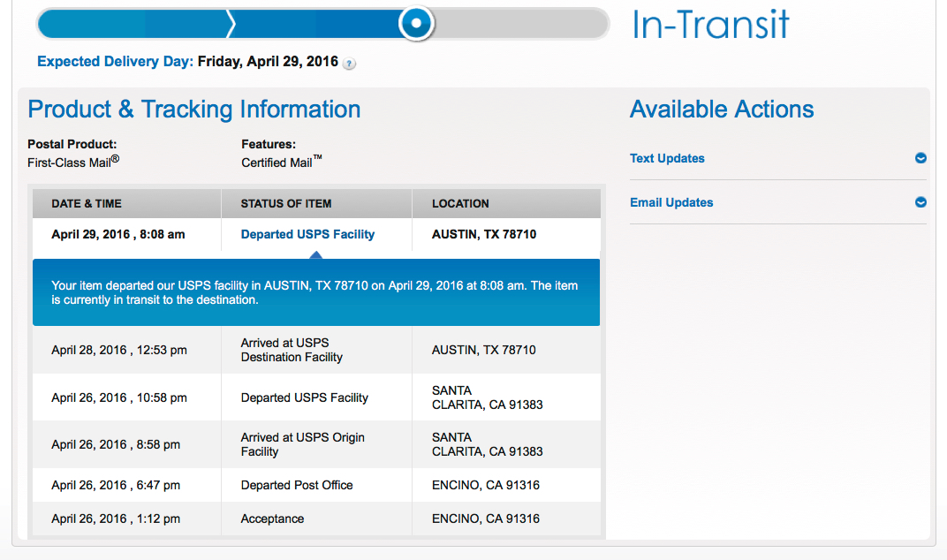Expand the Text Updates arrow icon
This screenshot has height=560, width=947.
[x=920, y=158]
